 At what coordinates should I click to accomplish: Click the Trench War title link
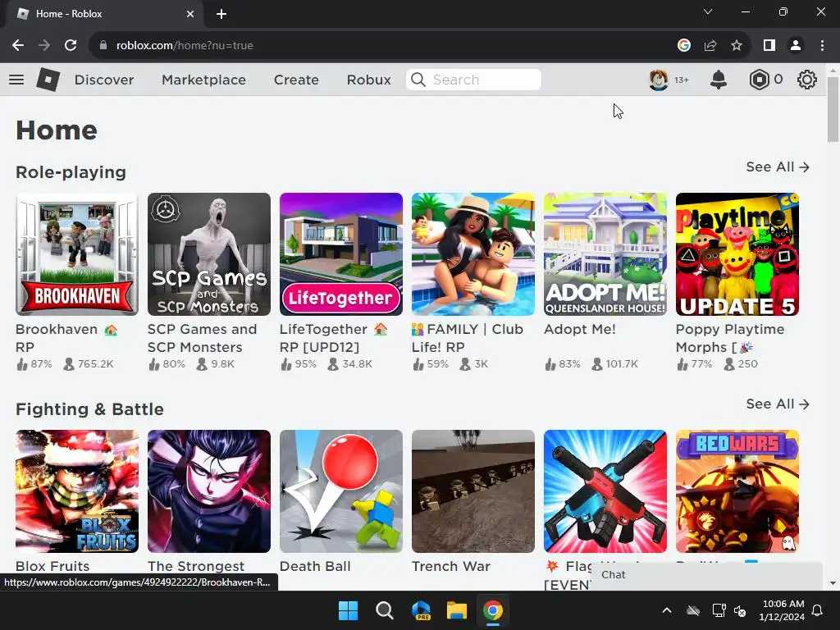[x=450, y=566]
